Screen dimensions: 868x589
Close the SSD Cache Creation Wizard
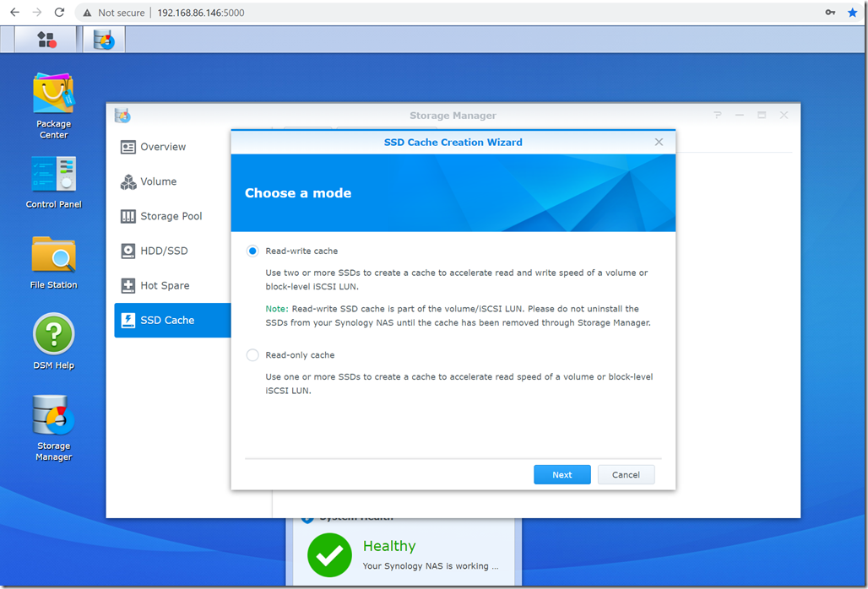(659, 142)
